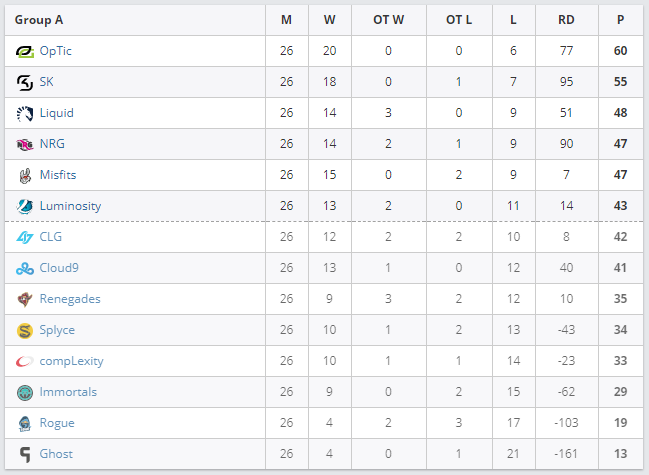
Task: Click the Splyce team logo icon
Action: (x=25, y=330)
